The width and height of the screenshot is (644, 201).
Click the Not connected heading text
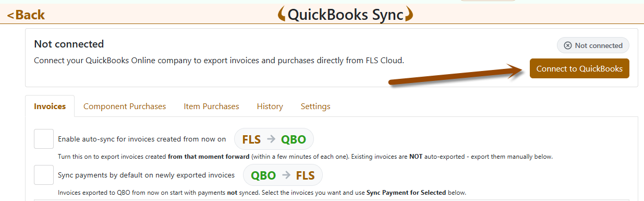pos(69,44)
